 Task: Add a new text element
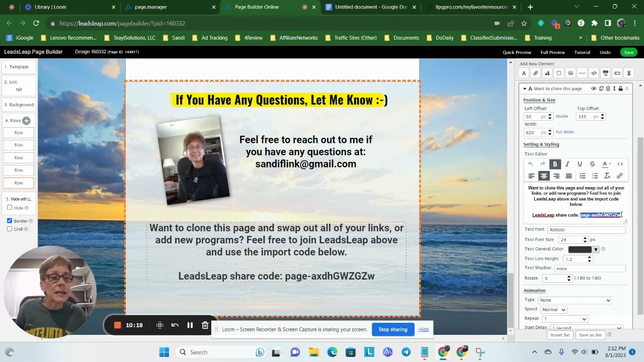pyautogui.click(x=524, y=73)
